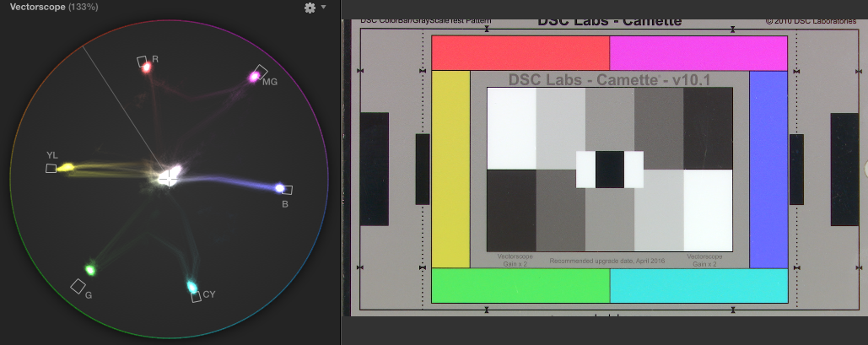Viewport: 868px width, 345px height.
Task: Click the red color bar in chart
Action: 520,53
